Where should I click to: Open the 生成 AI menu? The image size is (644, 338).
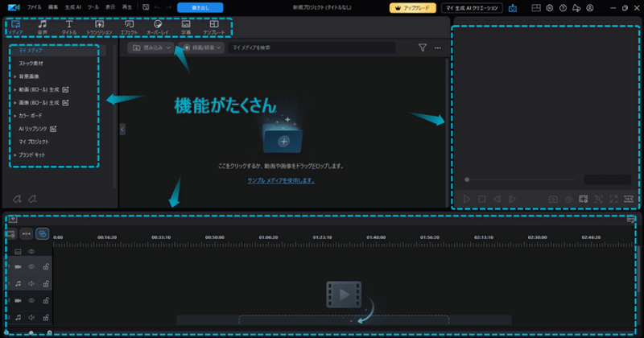pos(72,7)
